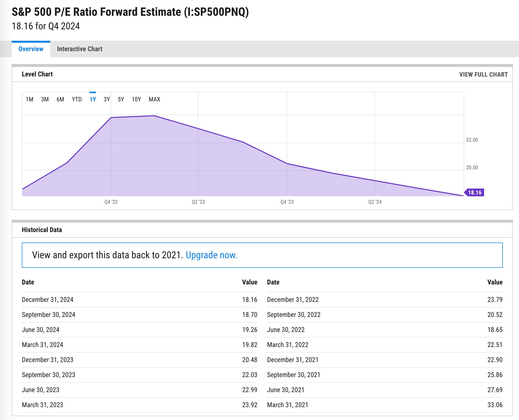The image size is (519, 420).
Task: Click the 20.00 y-axis label
Action: click(472, 168)
